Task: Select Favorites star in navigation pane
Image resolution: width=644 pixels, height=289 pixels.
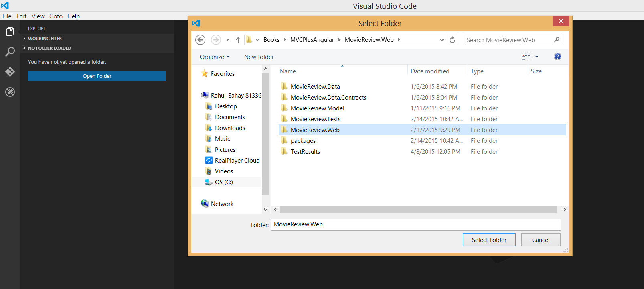Action: 205,73
